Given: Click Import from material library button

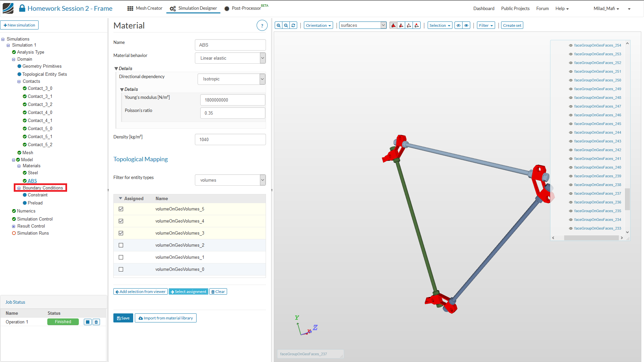Looking at the screenshot, I should pos(166,318).
